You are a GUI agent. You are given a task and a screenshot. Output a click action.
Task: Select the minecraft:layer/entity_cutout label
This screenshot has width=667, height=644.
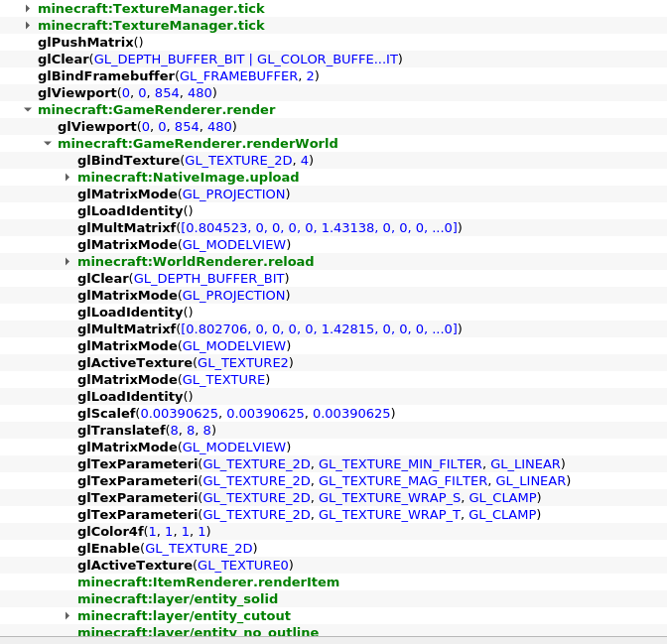coord(184,615)
